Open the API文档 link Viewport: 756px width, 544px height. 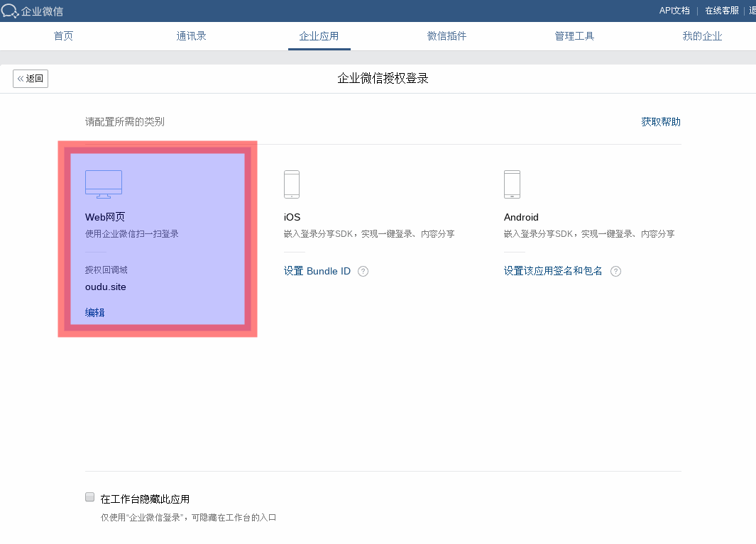pyautogui.click(x=674, y=11)
